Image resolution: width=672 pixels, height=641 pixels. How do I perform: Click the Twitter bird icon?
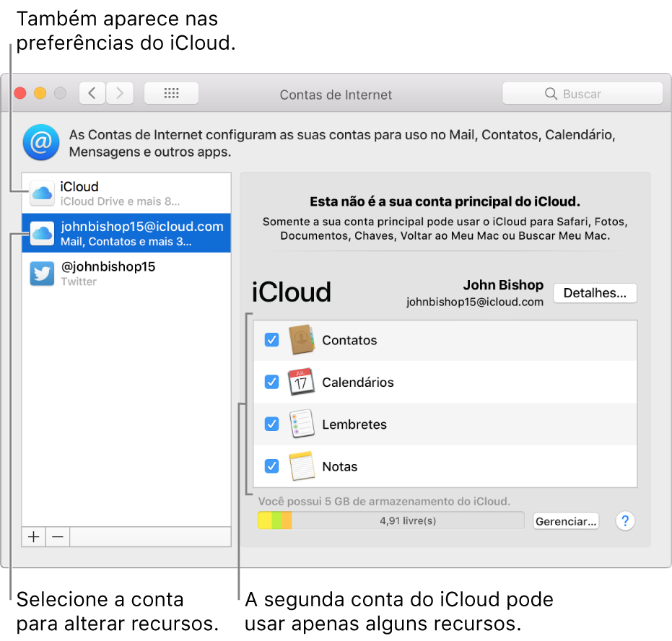(x=42, y=274)
